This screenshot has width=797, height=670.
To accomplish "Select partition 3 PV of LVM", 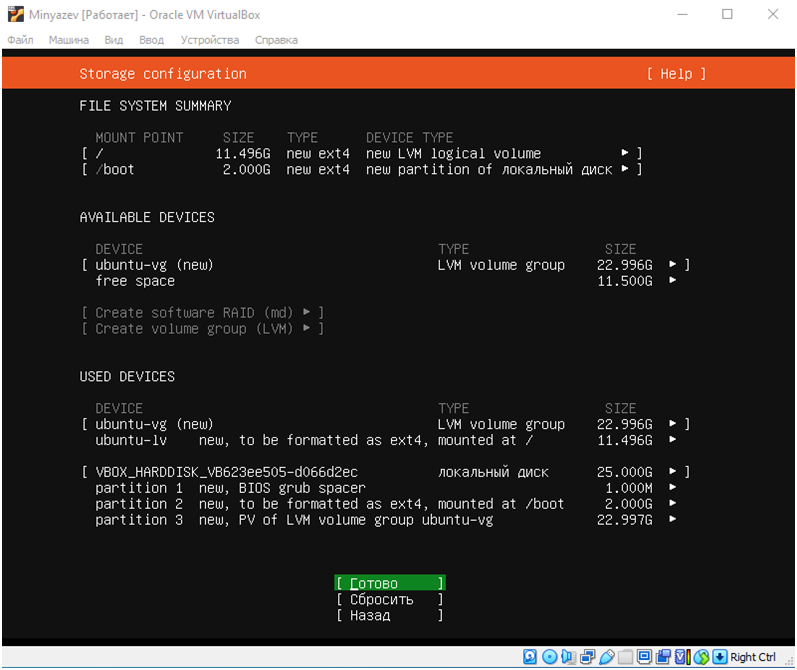I will coord(385,520).
